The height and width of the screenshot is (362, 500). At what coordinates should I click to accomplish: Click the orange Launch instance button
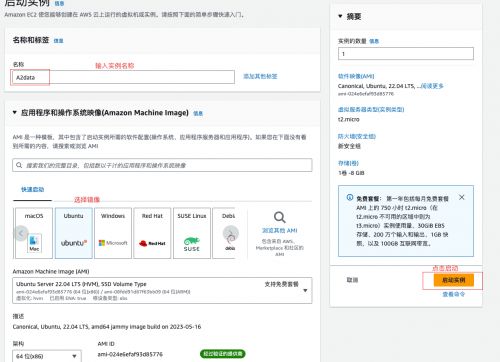click(x=454, y=280)
